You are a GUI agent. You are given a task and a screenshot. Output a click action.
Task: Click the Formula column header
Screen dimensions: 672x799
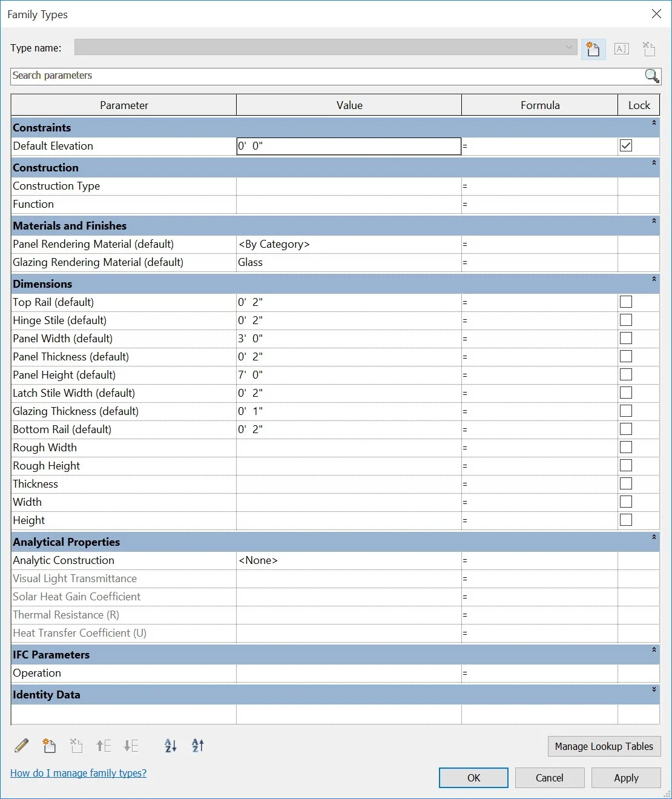click(540, 105)
